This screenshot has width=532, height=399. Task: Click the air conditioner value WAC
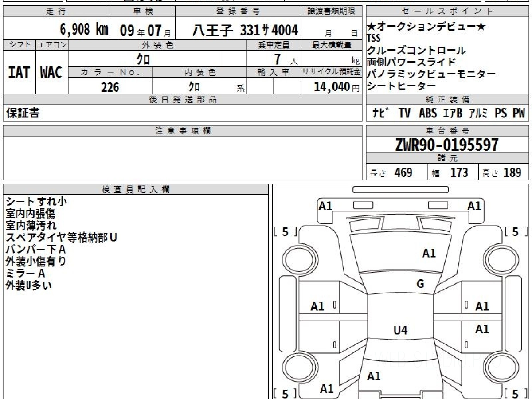tap(51, 73)
